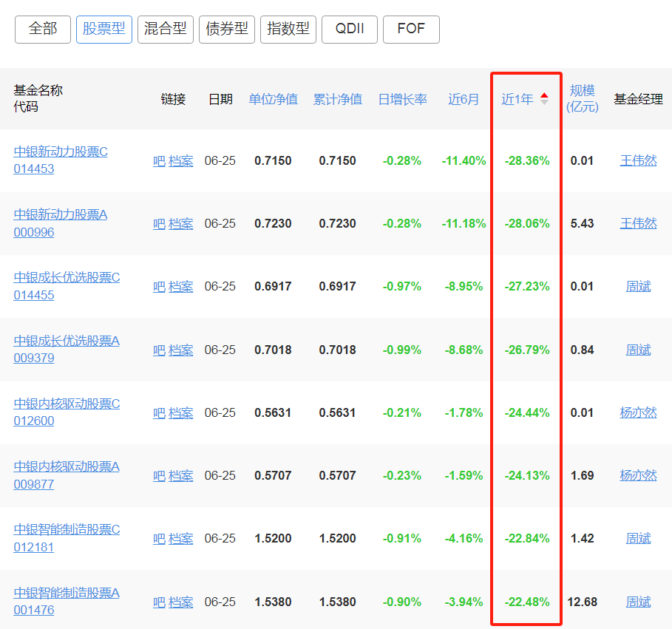The image size is (672, 629).
Task: Open 吧 link for fund 014453
Action: pos(159,161)
